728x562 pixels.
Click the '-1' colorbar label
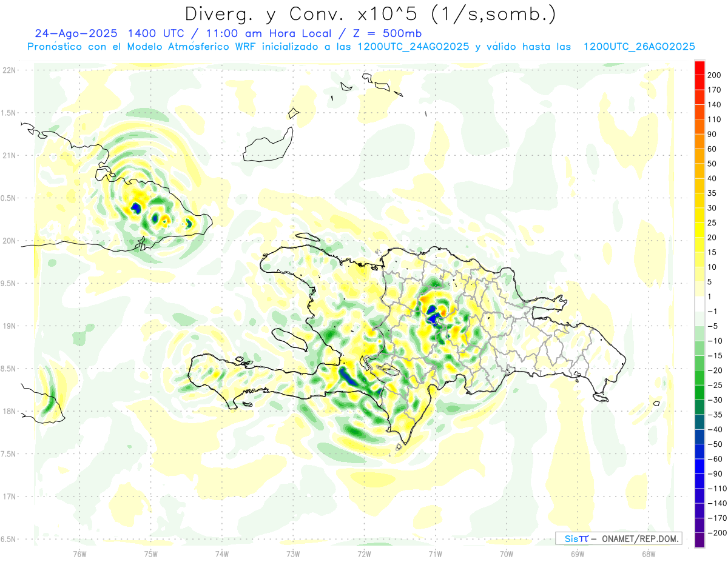click(712, 312)
